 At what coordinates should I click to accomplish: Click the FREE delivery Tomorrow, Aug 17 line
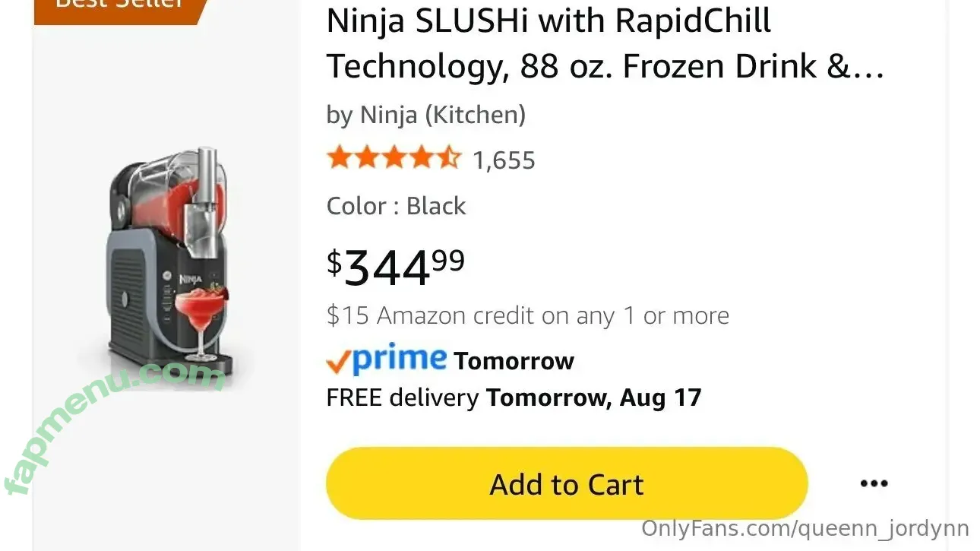click(514, 397)
